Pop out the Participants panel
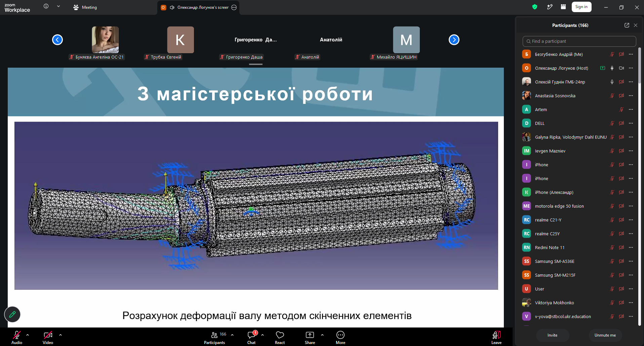The image size is (644, 346). [627, 25]
